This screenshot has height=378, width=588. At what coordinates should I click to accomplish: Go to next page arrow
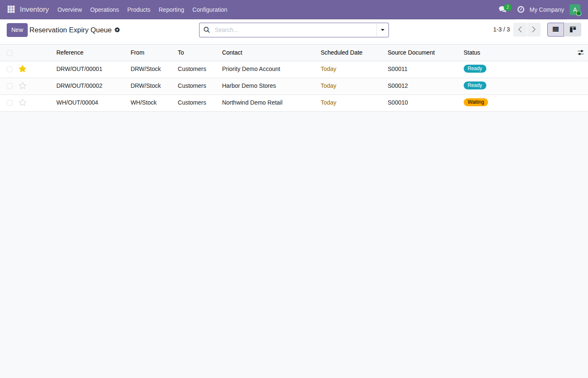pos(534,29)
